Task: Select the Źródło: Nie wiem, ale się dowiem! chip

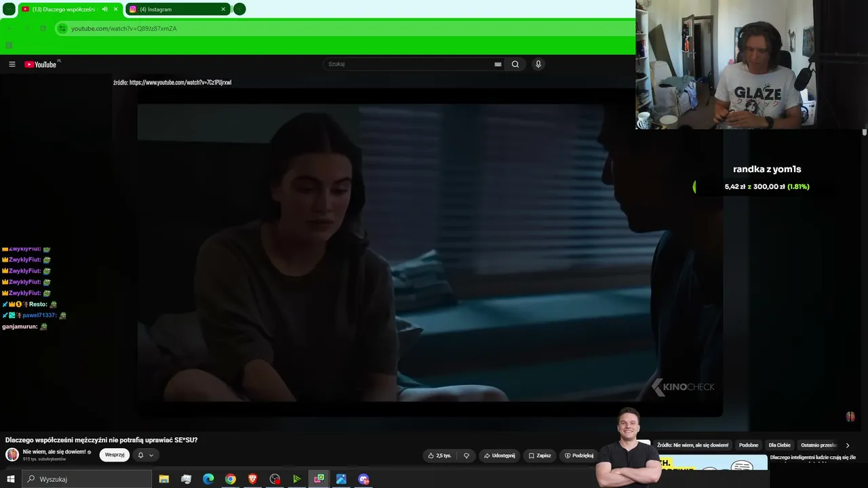Action: [692, 445]
